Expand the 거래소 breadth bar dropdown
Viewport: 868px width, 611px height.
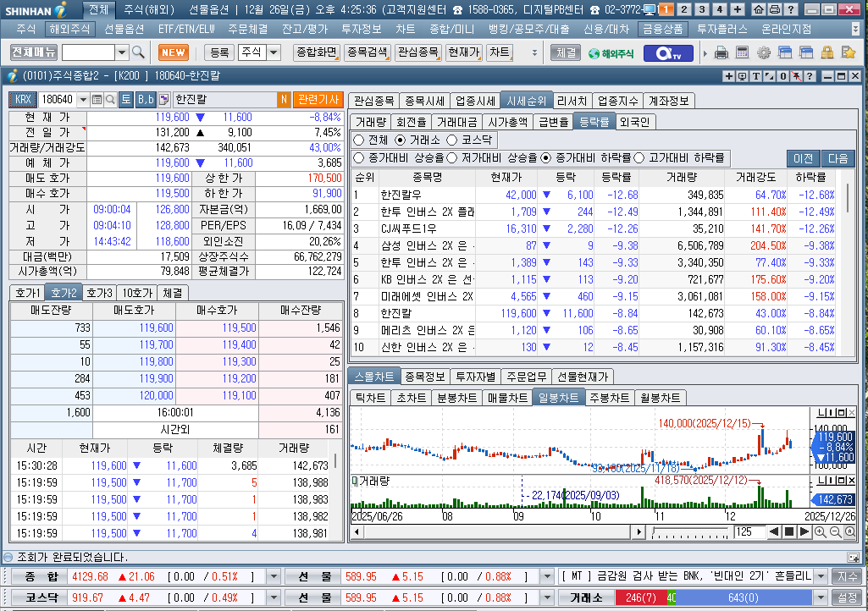pyautogui.click(x=821, y=597)
